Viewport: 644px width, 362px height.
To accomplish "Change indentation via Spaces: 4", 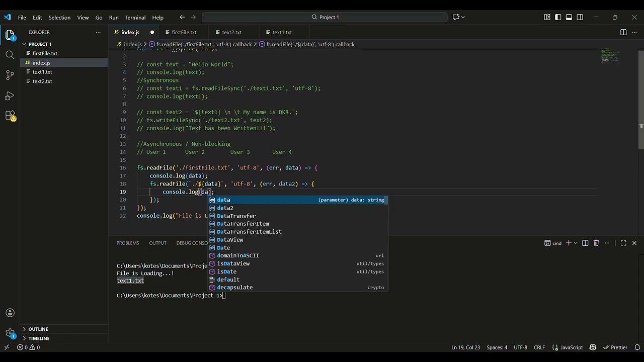I will (497, 347).
